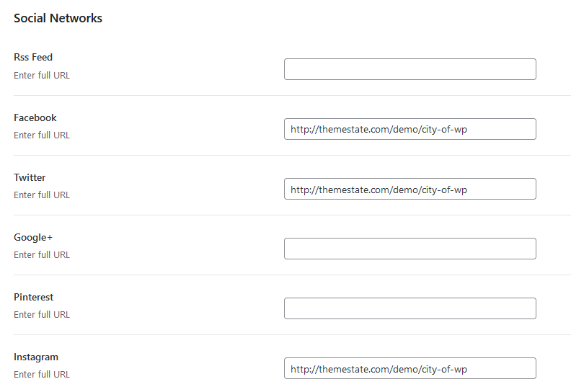Select the Facebook field label
This screenshot has height=392, width=571.
(x=35, y=117)
